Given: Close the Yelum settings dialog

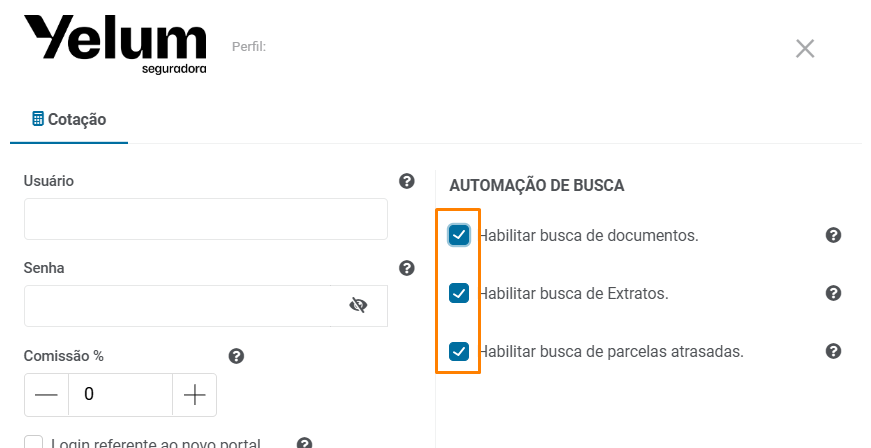Looking at the screenshot, I should coord(805,49).
